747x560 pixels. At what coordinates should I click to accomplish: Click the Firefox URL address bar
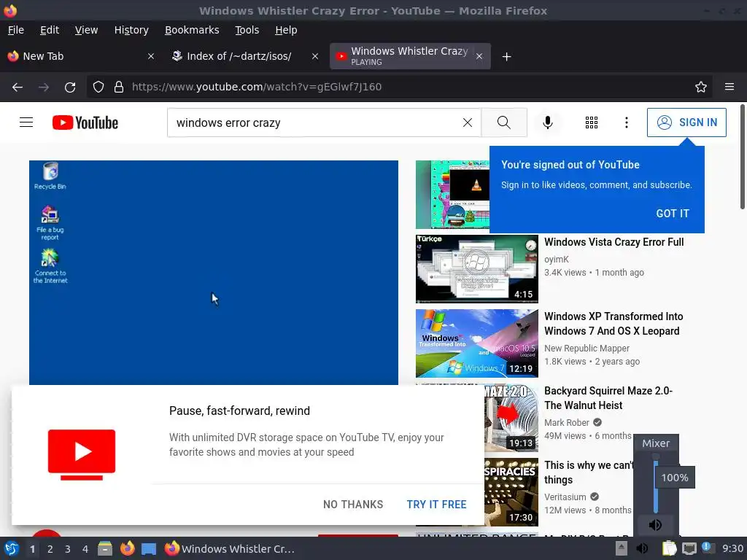(x=399, y=87)
